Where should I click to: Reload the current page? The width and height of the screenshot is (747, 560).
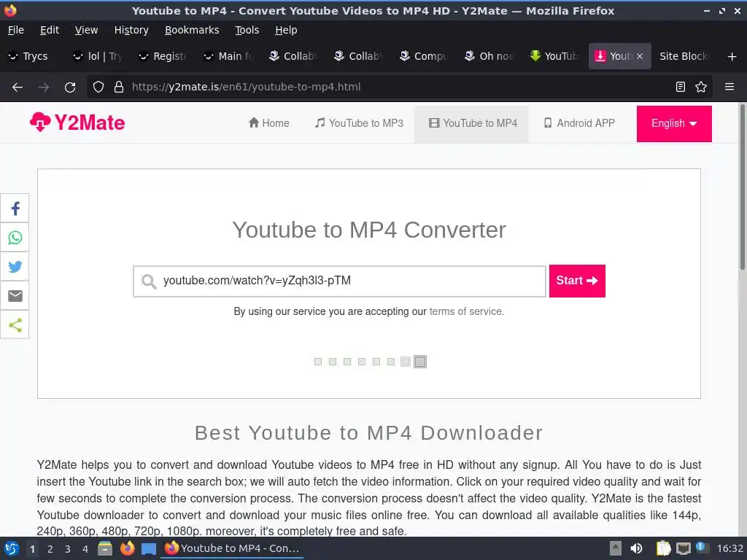[x=70, y=87]
